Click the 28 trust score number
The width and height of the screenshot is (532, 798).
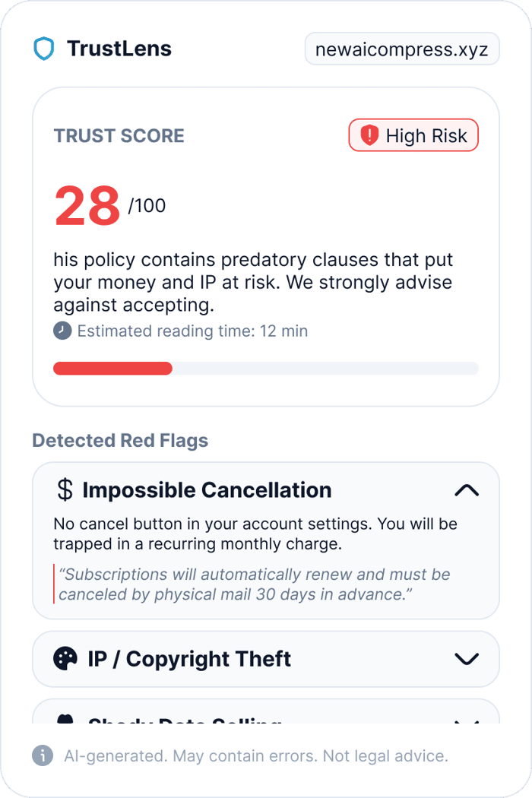click(87, 205)
